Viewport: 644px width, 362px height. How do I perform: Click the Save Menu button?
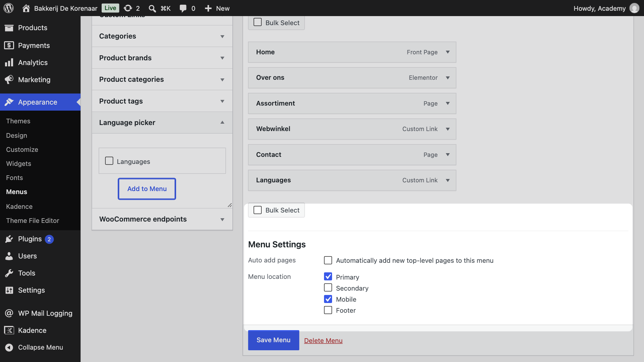click(x=273, y=340)
